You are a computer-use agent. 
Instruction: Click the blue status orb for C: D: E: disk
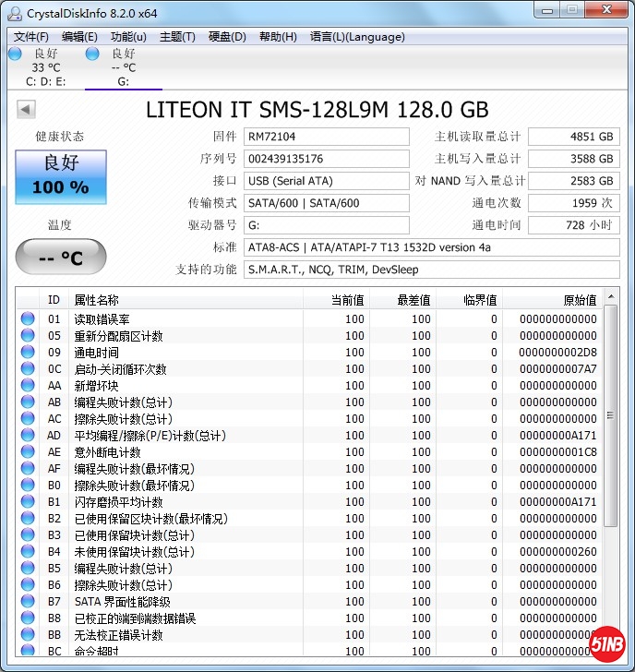[15, 54]
